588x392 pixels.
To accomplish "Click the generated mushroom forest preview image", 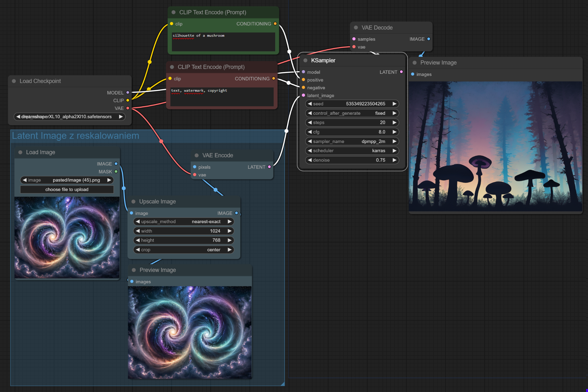I will point(495,146).
